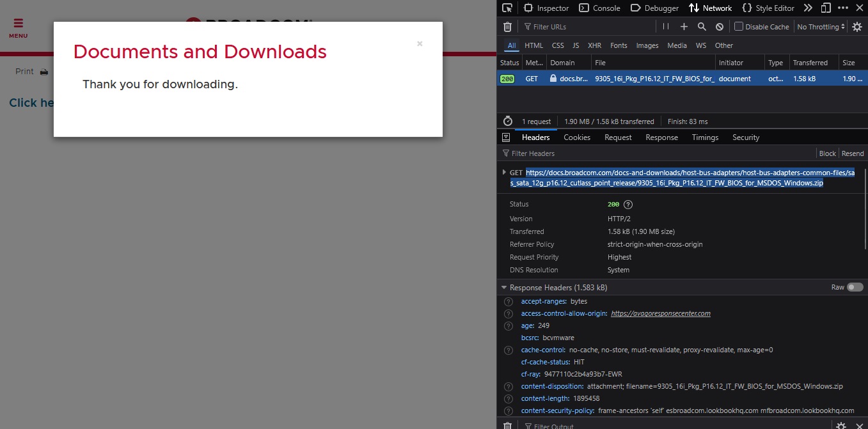Open request blocking panel icon
The height and width of the screenshot is (429, 868).
click(720, 27)
